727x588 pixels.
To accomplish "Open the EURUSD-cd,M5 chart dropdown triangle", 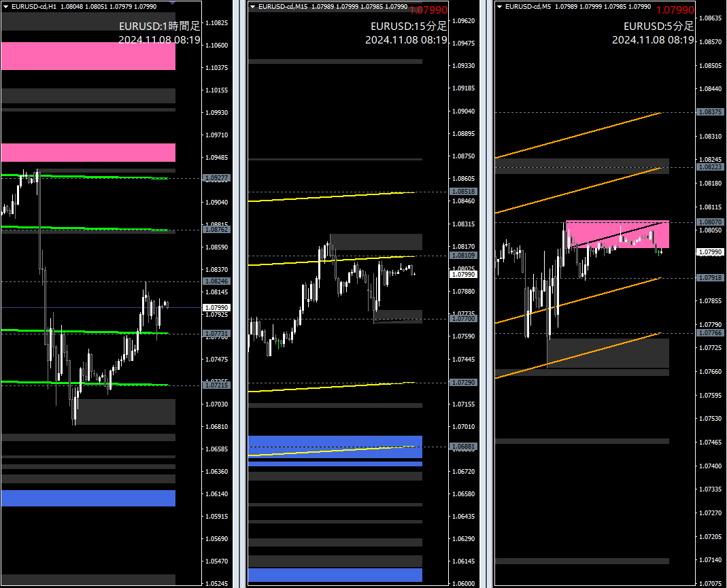I will (499, 7).
